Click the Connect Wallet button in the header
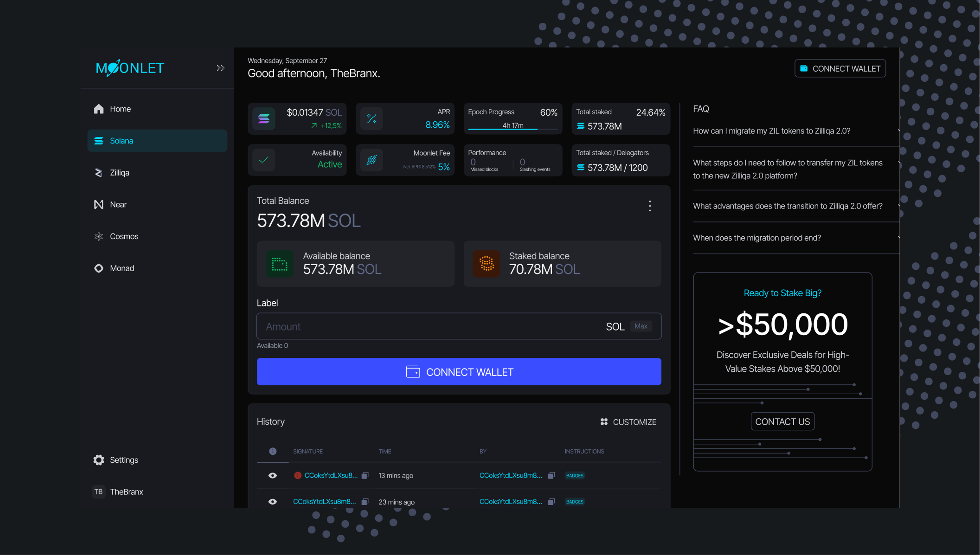 coord(840,68)
